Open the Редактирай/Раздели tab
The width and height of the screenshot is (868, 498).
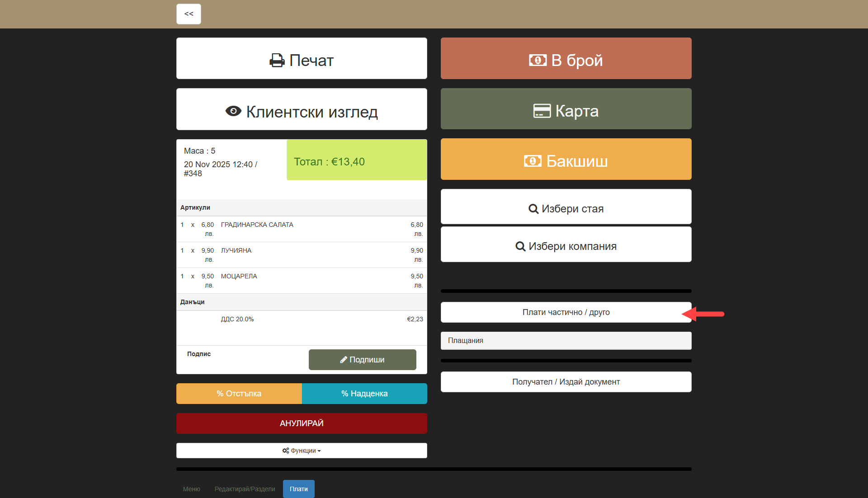pos(245,489)
